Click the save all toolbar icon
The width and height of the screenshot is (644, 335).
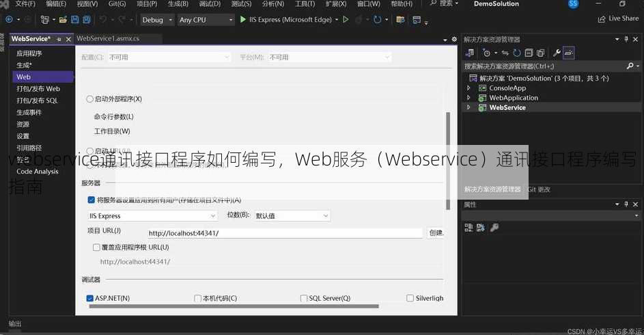click(x=87, y=19)
